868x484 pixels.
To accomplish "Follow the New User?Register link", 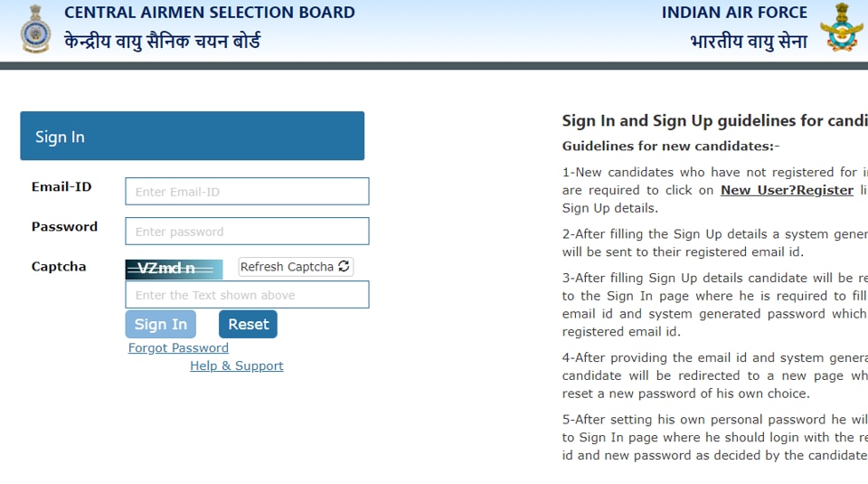I will pos(787,191).
